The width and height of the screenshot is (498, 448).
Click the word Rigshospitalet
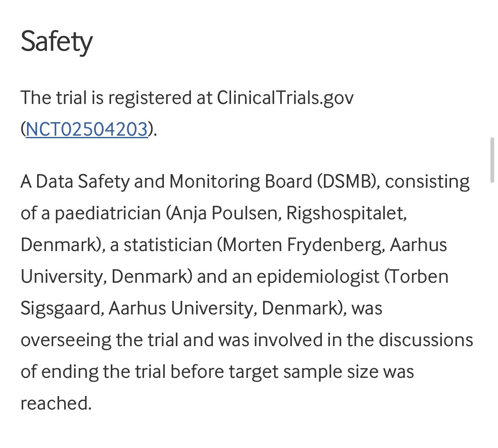(346, 213)
